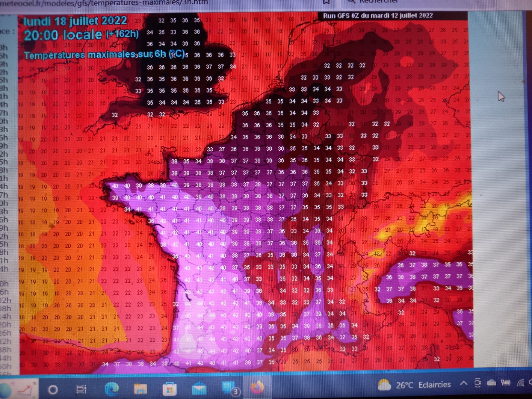Screen dimensions: 532x399
Task: Open File Explorer from the taskbar
Action: coord(140,389)
